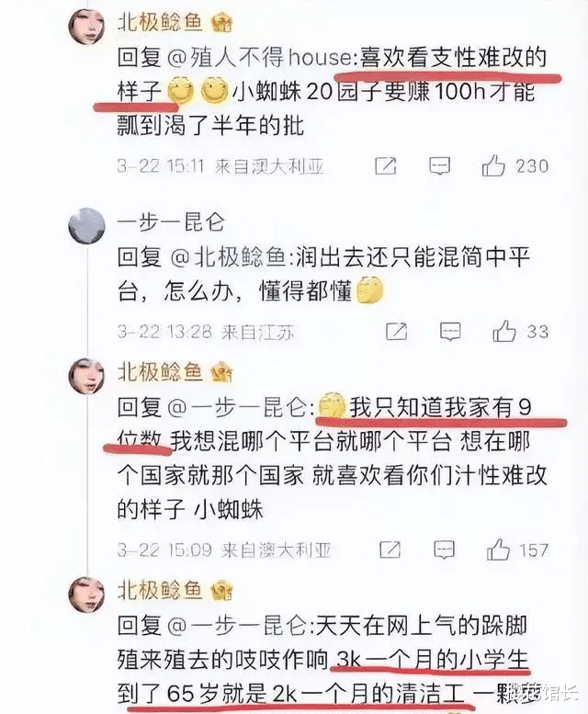Open replies on the 13:28 comment
Viewport: 588px width, 714px height.
[x=450, y=332]
